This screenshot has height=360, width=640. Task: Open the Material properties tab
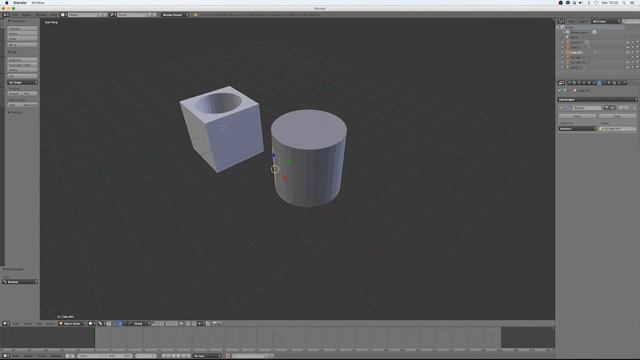pos(609,83)
